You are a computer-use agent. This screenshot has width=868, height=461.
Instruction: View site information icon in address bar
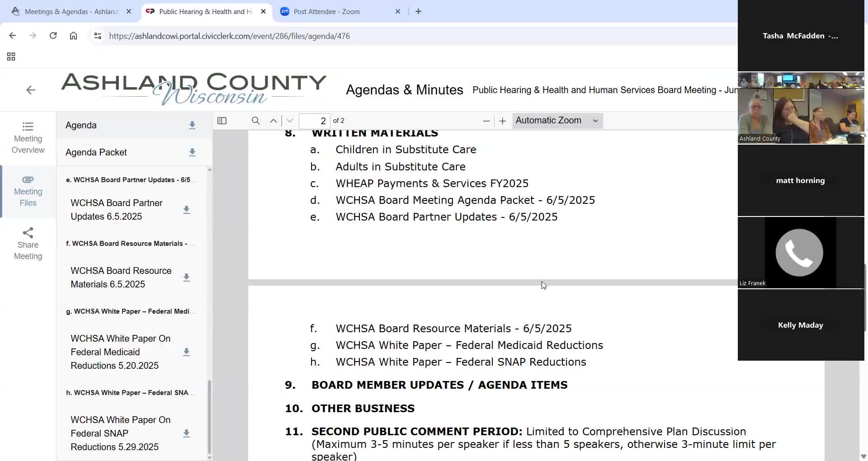point(97,36)
